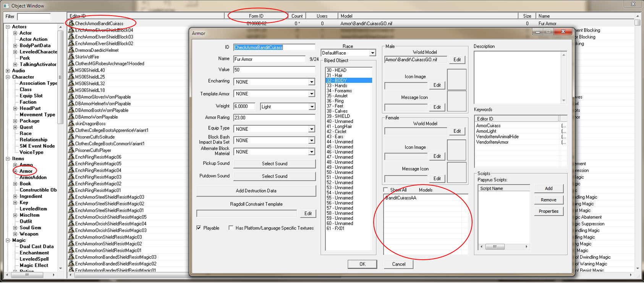The width and height of the screenshot is (644, 283).
Task: Open script Properties button
Action: pyautogui.click(x=549, y=211)
